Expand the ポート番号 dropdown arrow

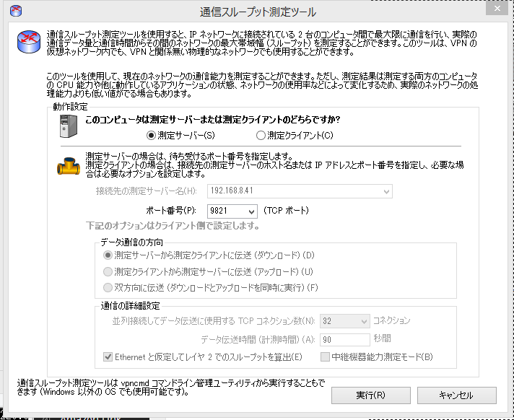coord(251,211)
